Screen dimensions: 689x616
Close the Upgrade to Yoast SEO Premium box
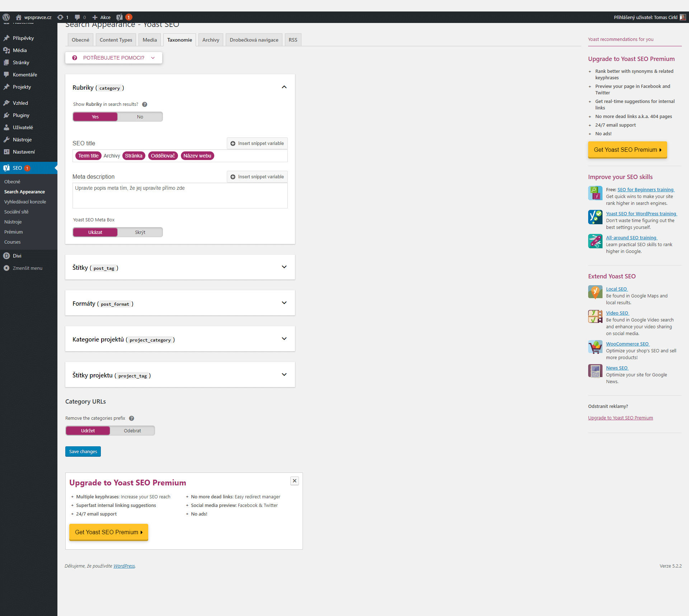point(295,481)
